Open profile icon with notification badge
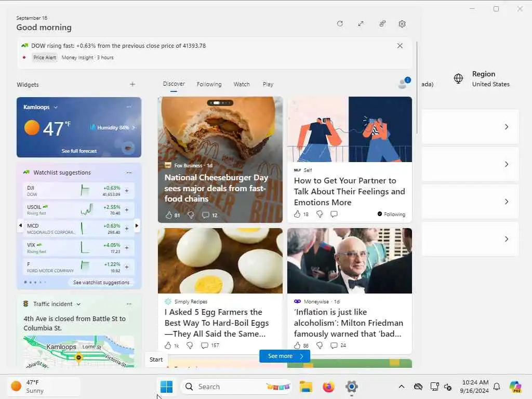 click(x=404, y=83)
